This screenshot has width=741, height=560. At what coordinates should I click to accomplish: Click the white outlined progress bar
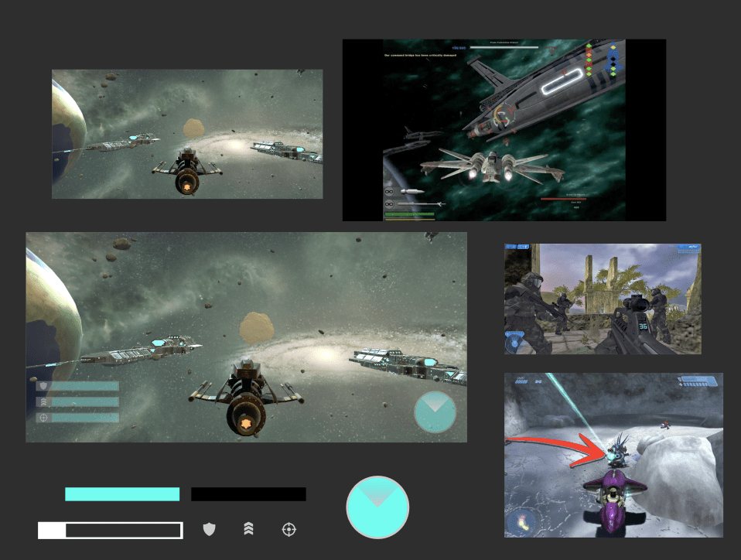click(x=111, y=531)
